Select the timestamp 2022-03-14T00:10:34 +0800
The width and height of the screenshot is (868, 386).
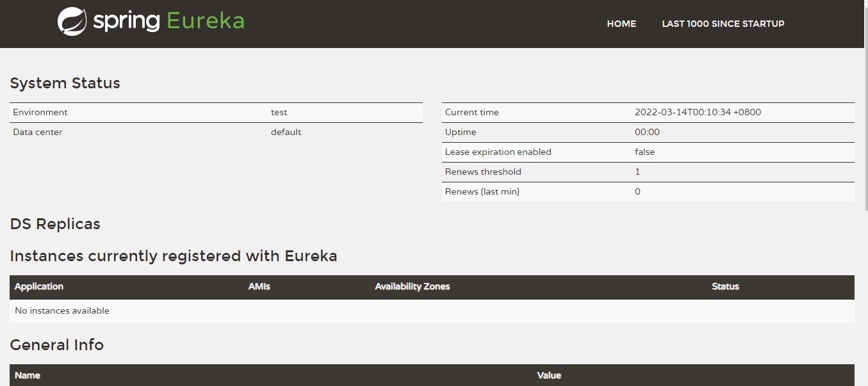(x=698, y=112)
